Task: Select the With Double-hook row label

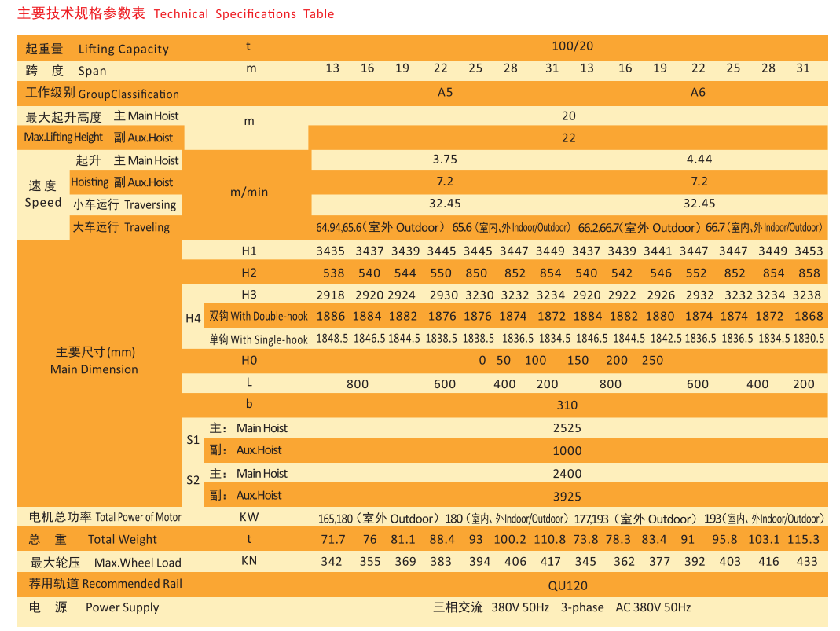Action: click(259, 317)
